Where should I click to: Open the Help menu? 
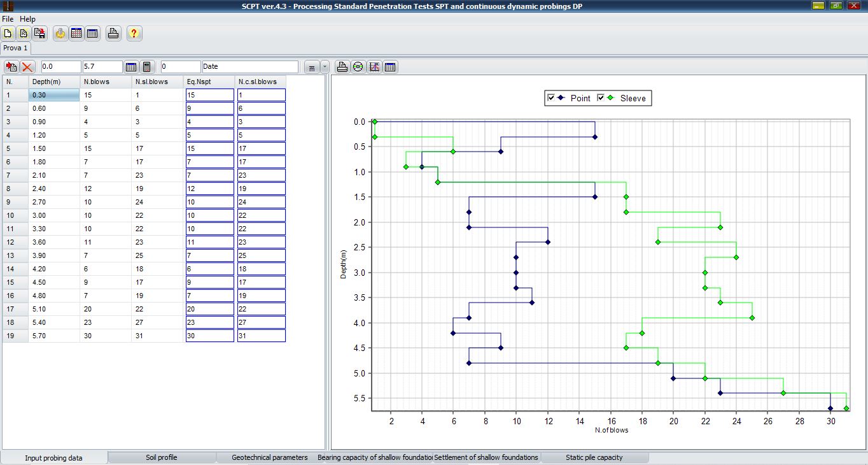[28, 19]
